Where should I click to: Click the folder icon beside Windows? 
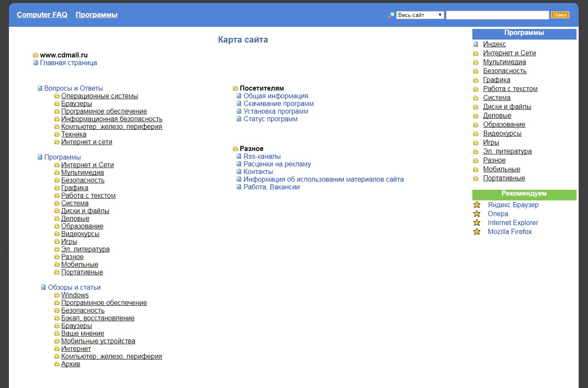point(57,295)
